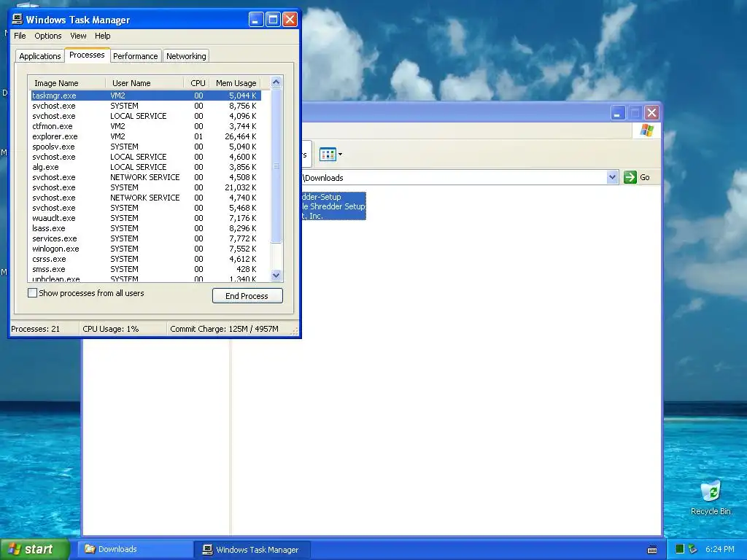Select the taskmgr.exe process row

(x=146, y=96)
